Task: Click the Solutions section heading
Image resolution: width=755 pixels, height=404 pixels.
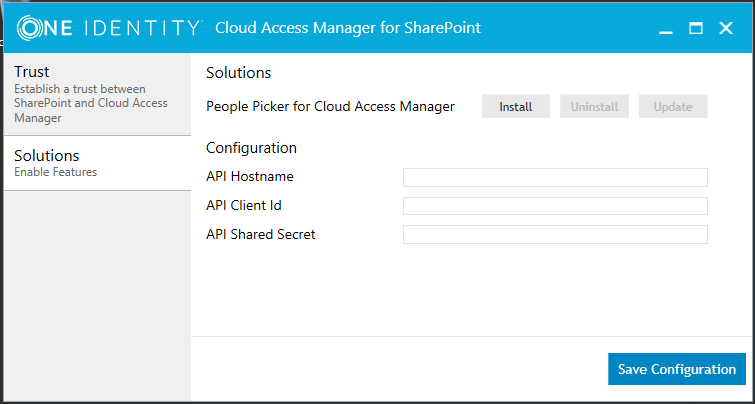Action: click(239, 73)
